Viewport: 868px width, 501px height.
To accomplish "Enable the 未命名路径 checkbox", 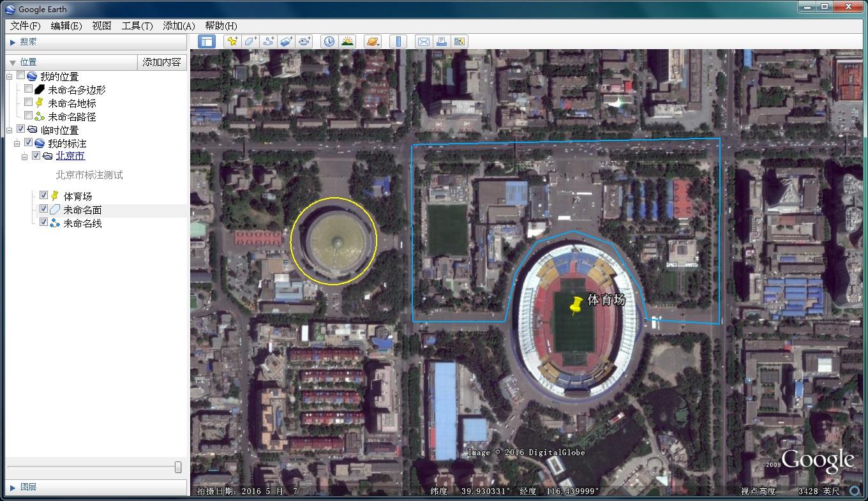I will tap(28, 116).
